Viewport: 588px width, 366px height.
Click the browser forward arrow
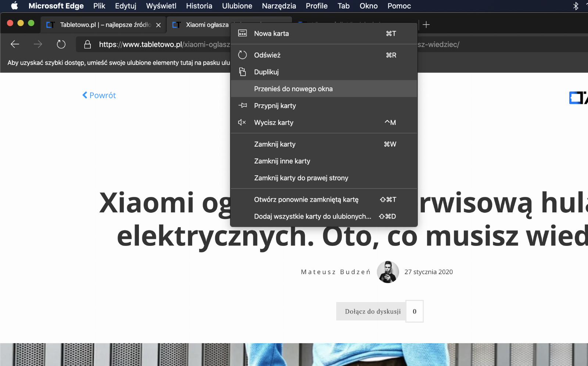coord(38,44)
